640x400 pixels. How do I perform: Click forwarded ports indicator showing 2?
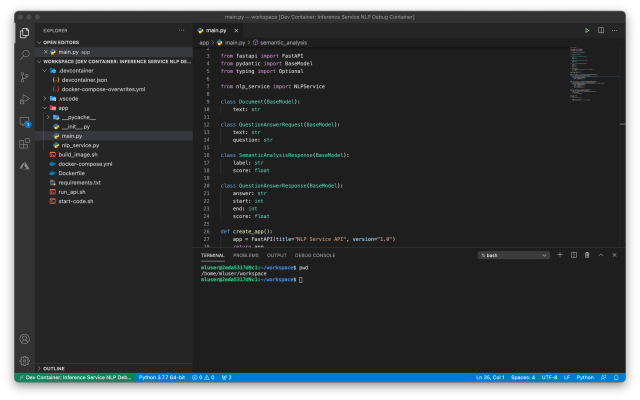(227, 378)
